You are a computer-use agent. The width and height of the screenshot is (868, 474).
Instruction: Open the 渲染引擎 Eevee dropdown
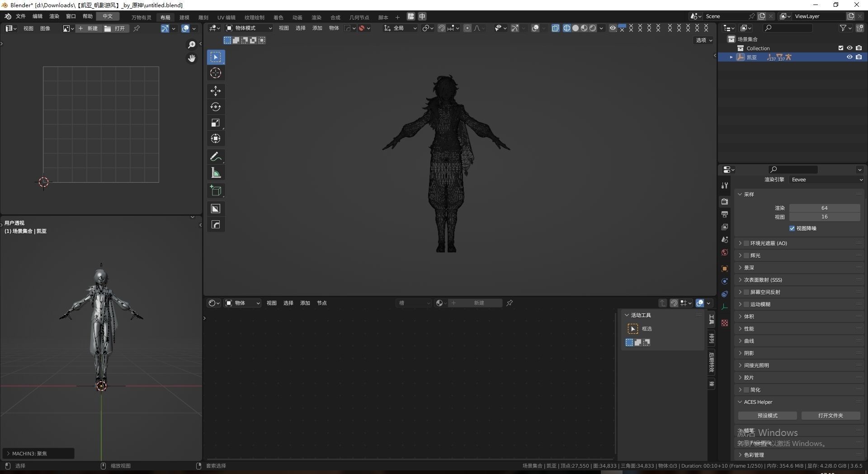click(x=827, y=180)
